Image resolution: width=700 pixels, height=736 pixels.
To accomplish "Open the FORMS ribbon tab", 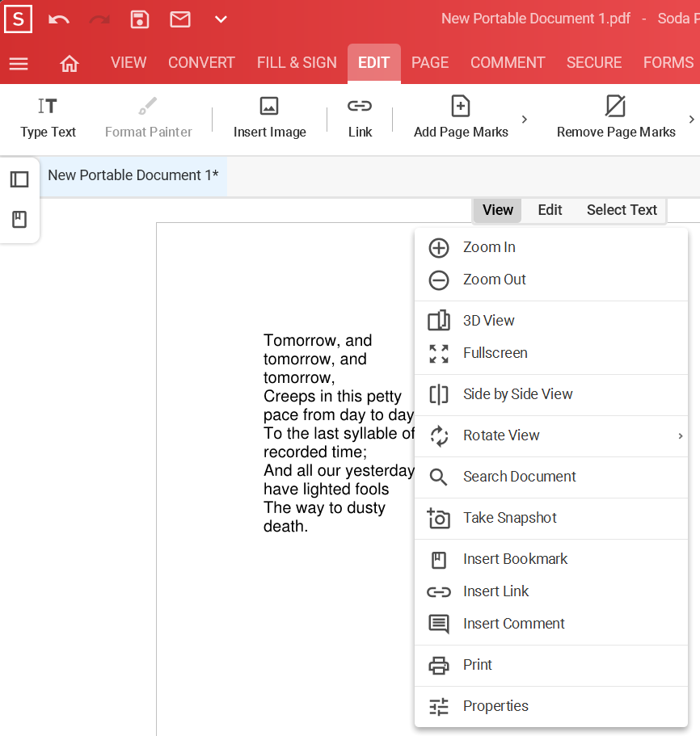I will (668, 63).
